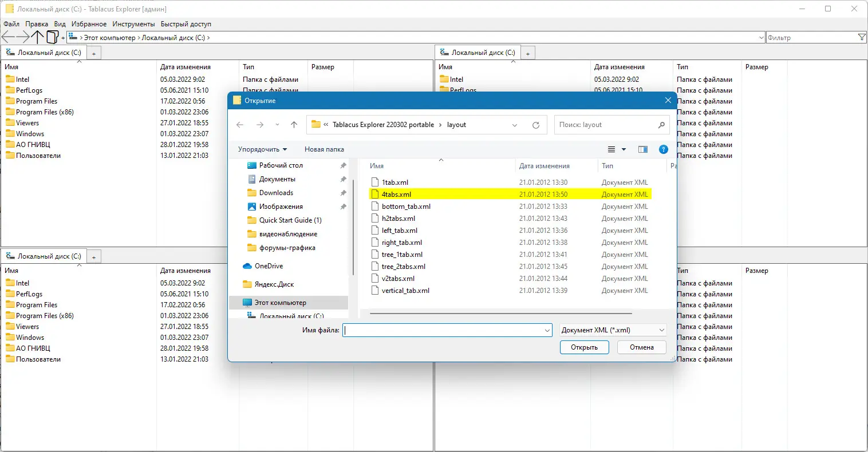Viewport: 868px width, 452px height.
Task: Select the Локальный диск (C:) tab in top-right pane
Action: (x=478, y=53)
